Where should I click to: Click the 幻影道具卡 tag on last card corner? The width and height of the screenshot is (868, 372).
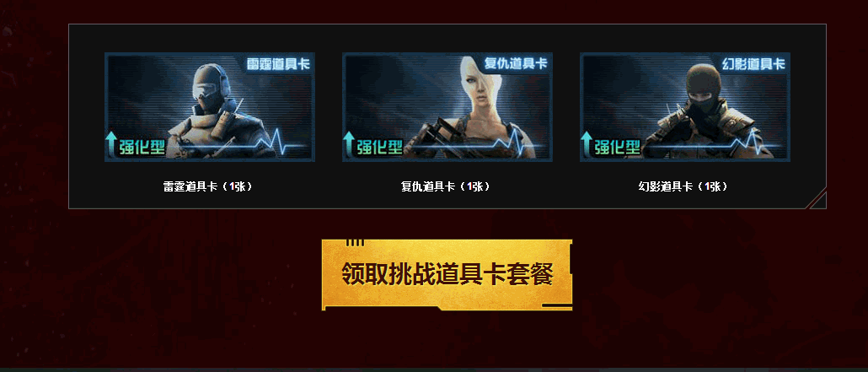[x=753, y=64]
